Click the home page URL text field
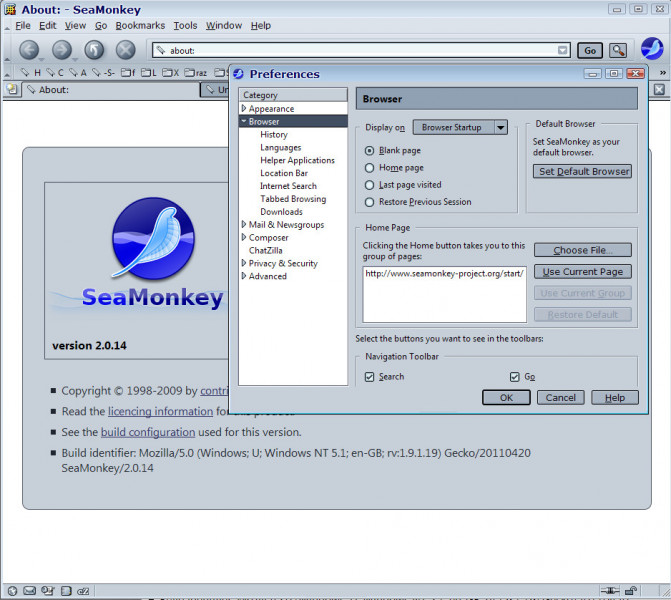 tap(444, 294)
